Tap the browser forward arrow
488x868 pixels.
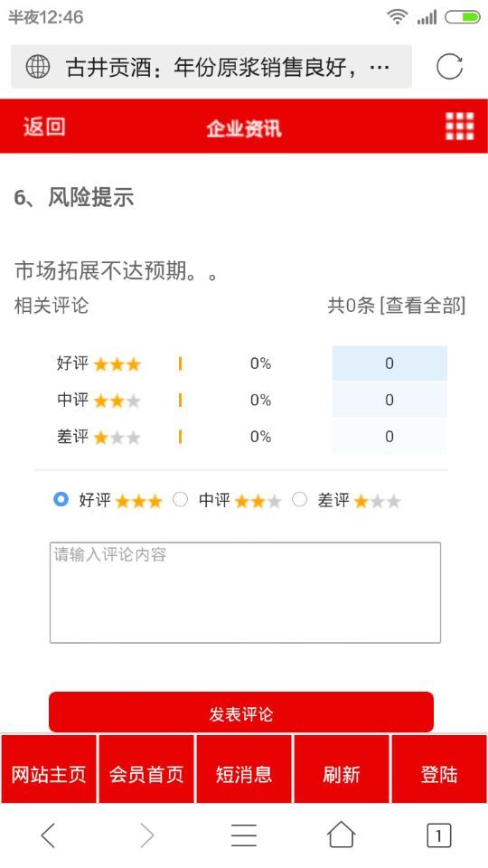tap(146, 835)
